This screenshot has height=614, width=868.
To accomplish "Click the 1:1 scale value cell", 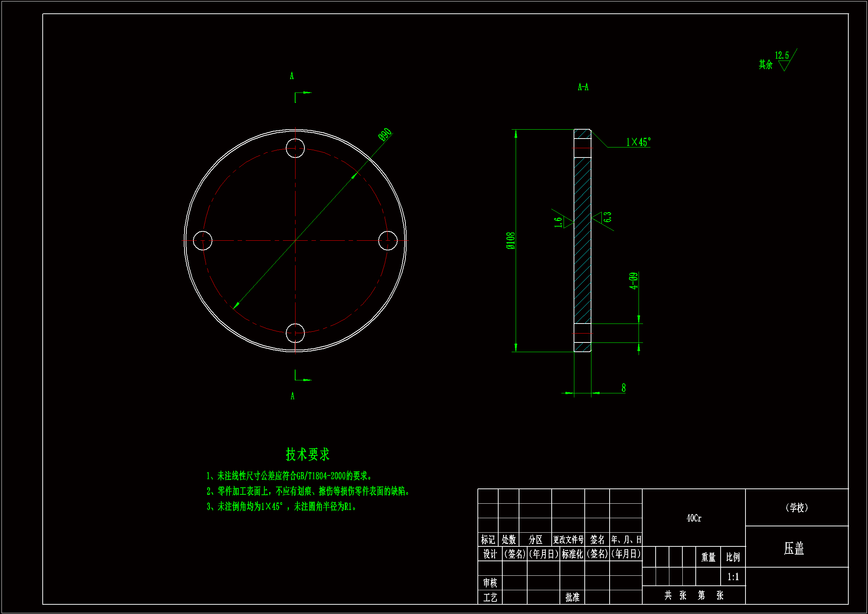I will 732,577.
